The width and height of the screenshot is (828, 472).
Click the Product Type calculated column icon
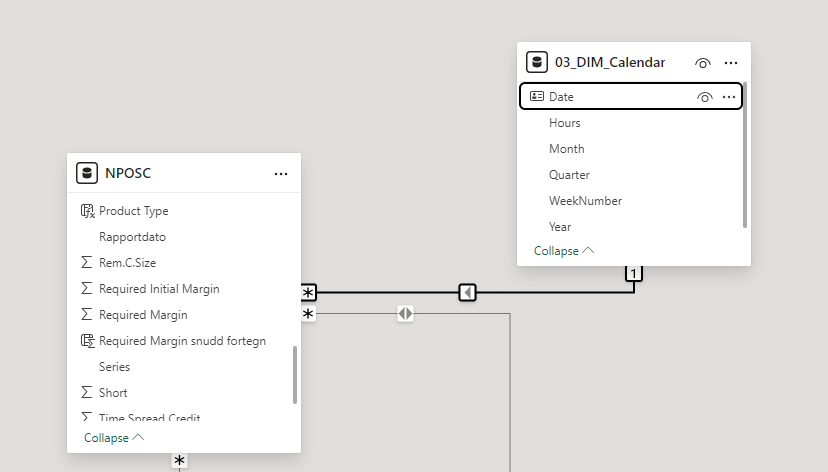pyautogui.click(x=88, y=211)
